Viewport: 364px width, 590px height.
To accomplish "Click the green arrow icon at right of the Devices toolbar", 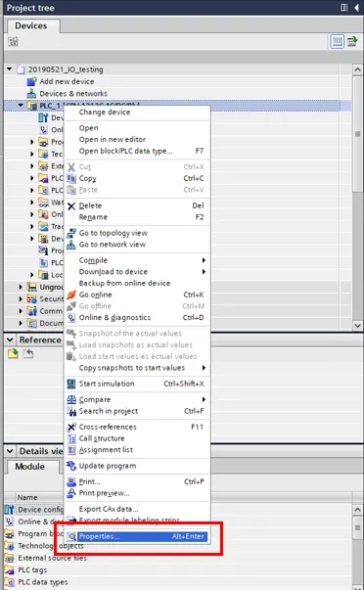I will pyautogui.click(x=352, y=41).
